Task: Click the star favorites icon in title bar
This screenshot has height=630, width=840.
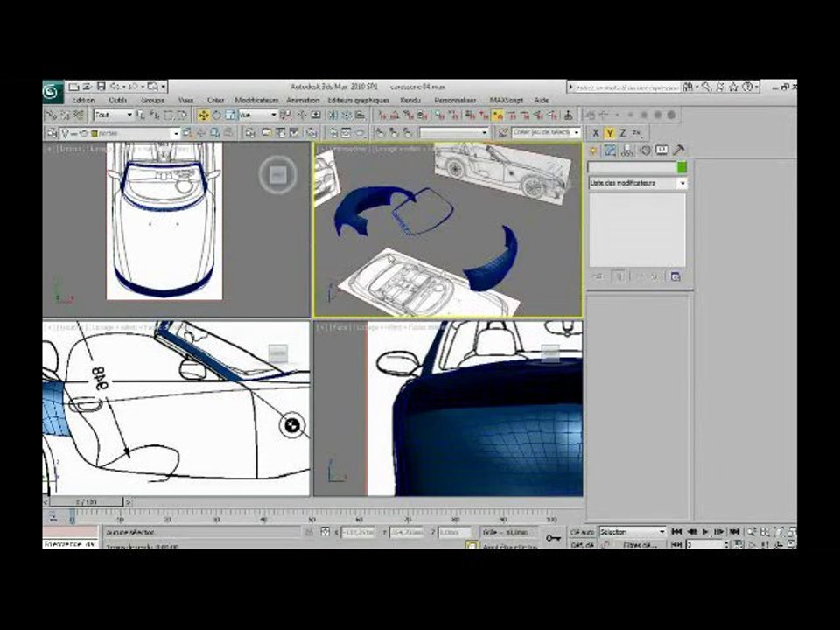Action: click(x=733, y=87)
